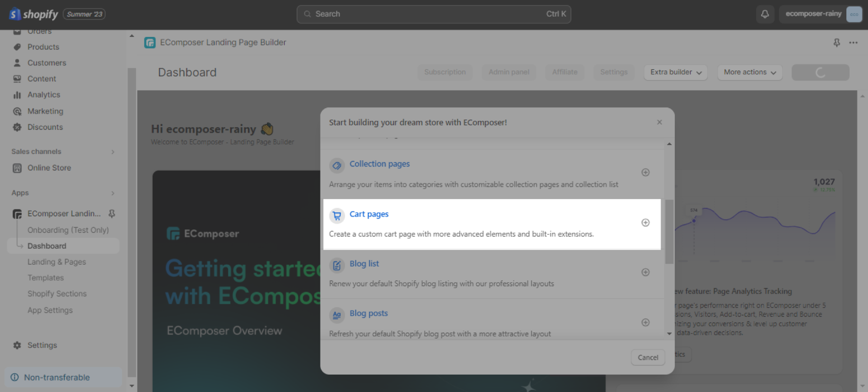Click the Collection pages link
The height and width of the screenshot is (392, 868).
[380, 164]
